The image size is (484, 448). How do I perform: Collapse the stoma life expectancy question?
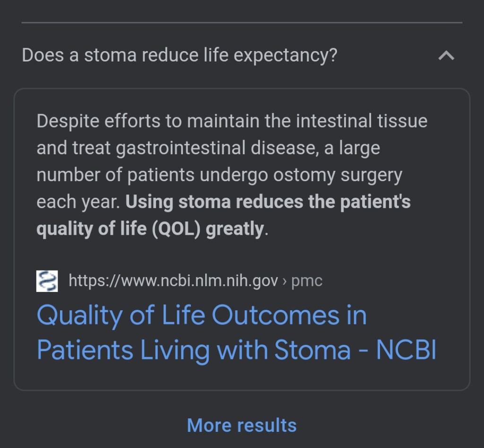pos(446,56)
